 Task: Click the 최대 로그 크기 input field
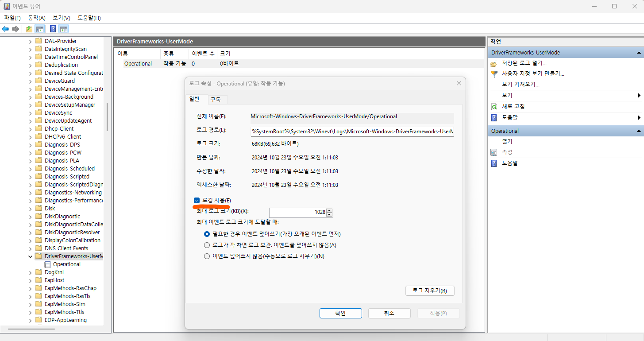tap(298, 213)
